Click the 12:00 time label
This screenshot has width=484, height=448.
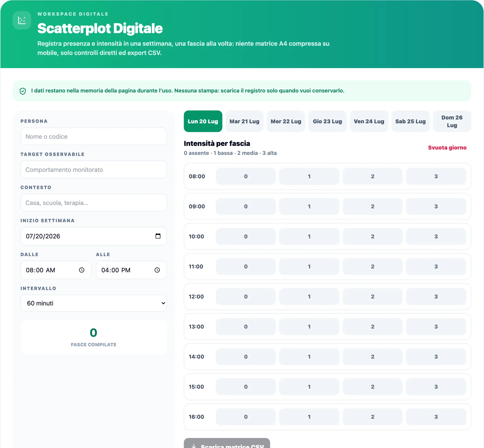(x=196, y=296)
